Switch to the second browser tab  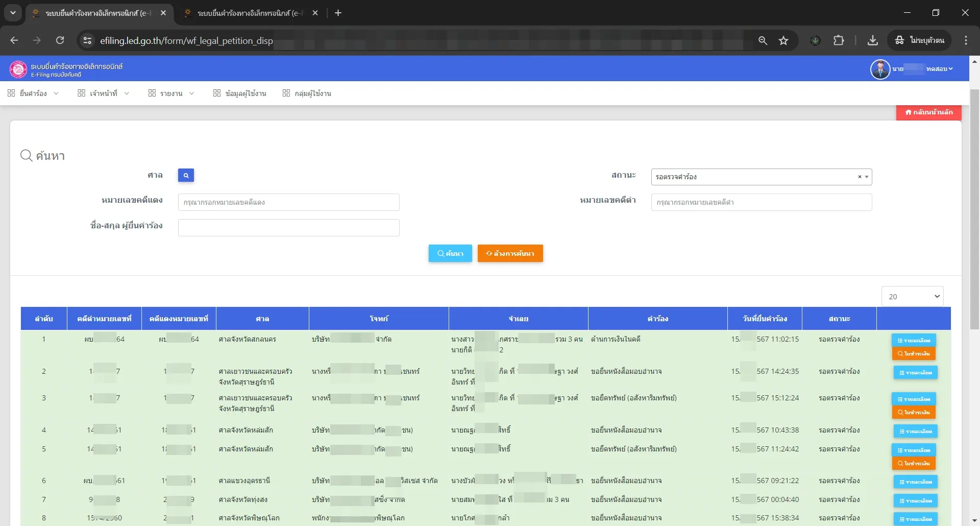pyautogui.click(x=250, y=13)
